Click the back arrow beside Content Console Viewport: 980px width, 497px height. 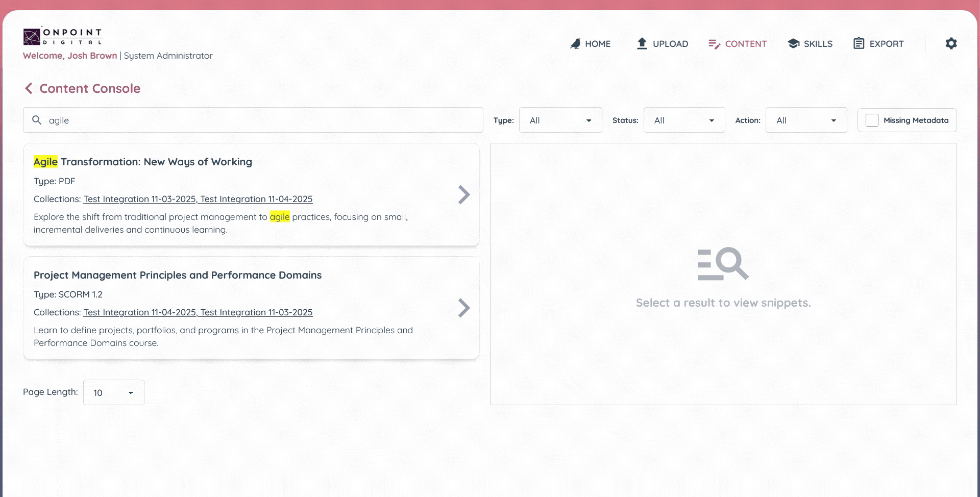(x=29, y=88)
